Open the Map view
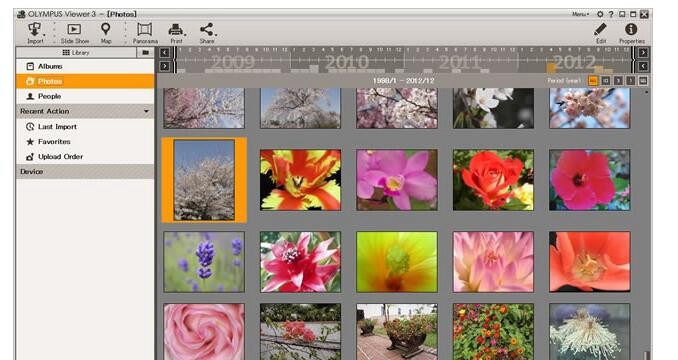Viewport: 678px width, 360px height. tap(106, 32)
